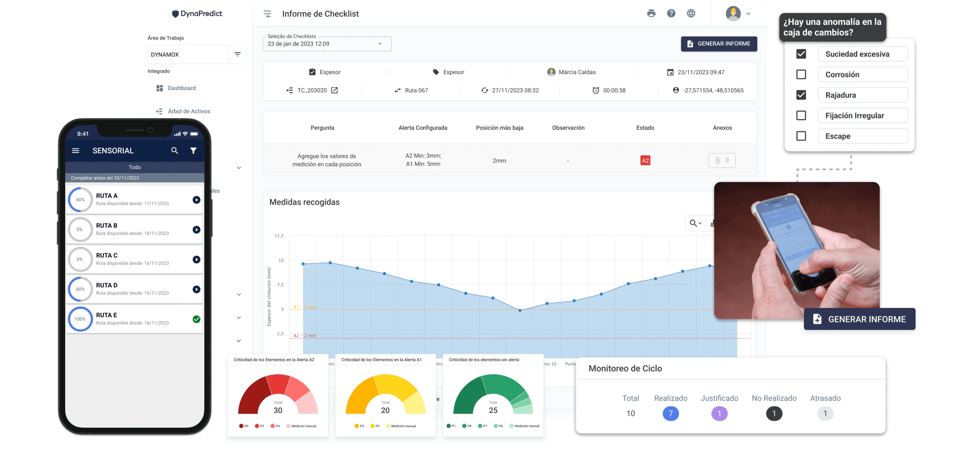Tap the filter funnel icon on phone
Viewport: 980px width, 455px height.
click(x=193, y=150)
